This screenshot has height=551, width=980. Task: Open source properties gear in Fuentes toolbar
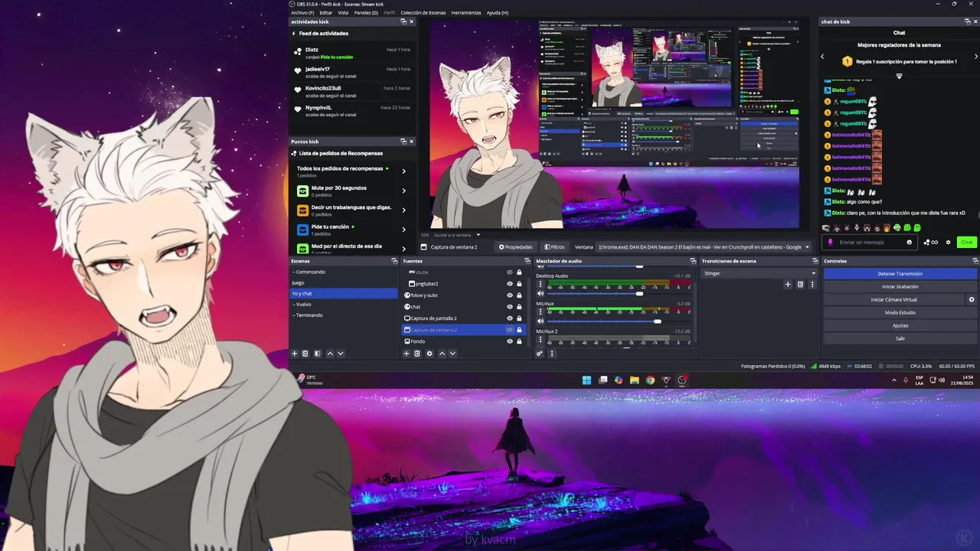(x=430, y=354)
